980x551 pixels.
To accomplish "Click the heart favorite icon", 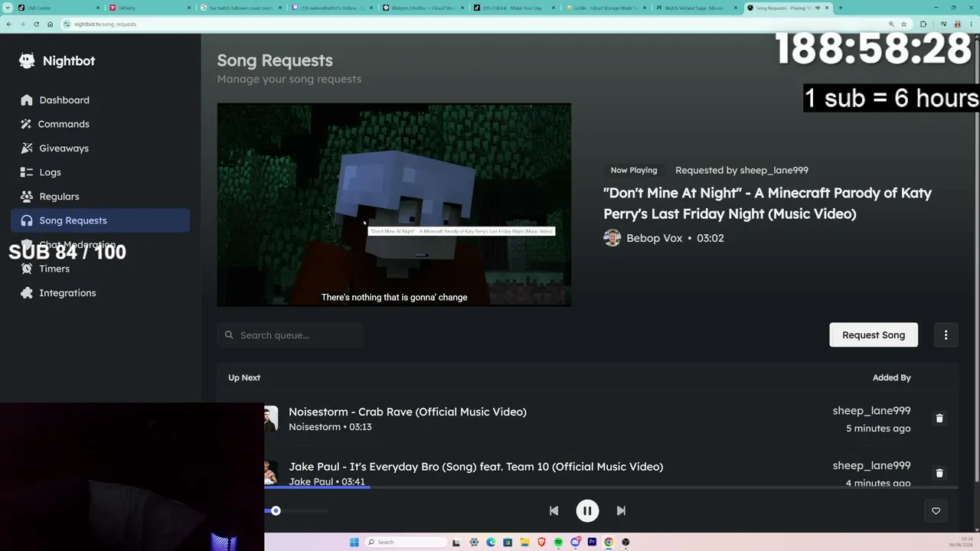I will click(x=936, y=511).
